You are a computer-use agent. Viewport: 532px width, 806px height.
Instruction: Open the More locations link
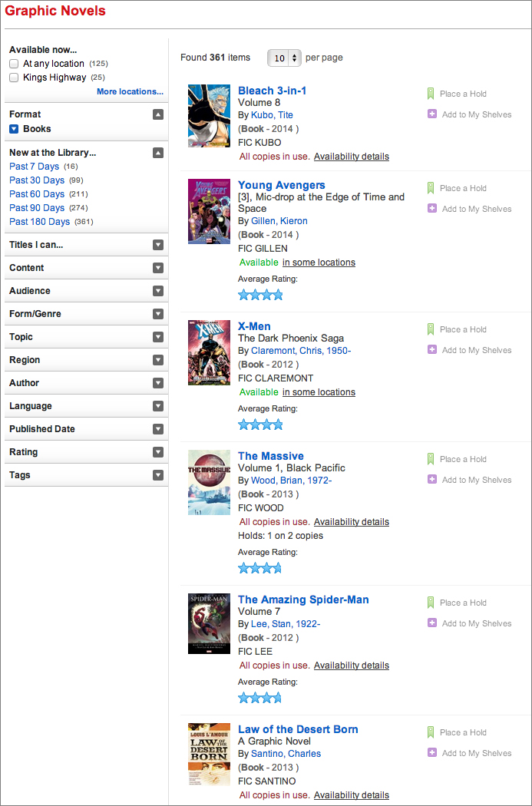point(130,92)
